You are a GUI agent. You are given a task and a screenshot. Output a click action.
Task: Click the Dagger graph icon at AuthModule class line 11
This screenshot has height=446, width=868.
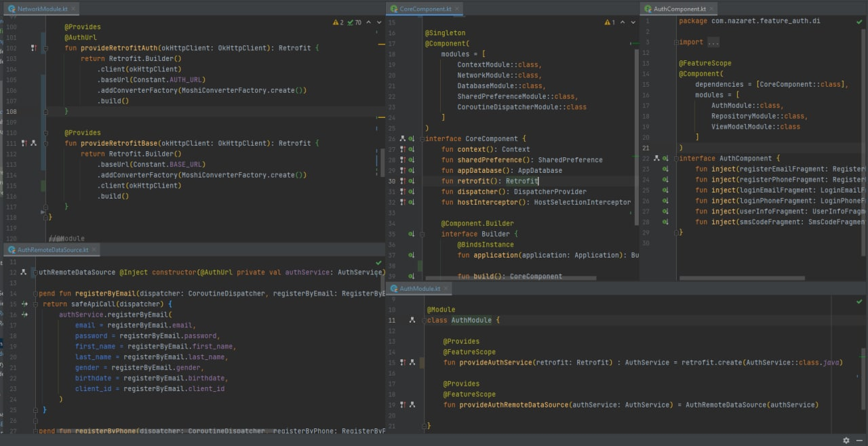tap(412, 320)
